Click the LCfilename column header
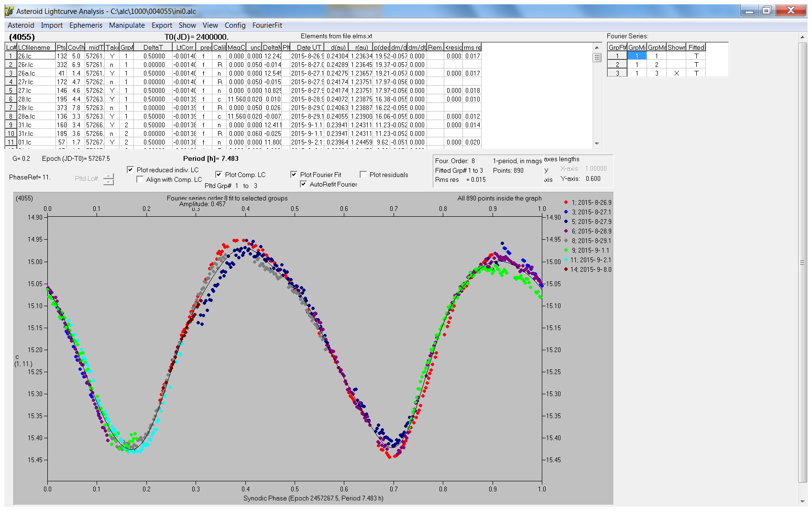The image size is (812, 511). tap(36, 47)
